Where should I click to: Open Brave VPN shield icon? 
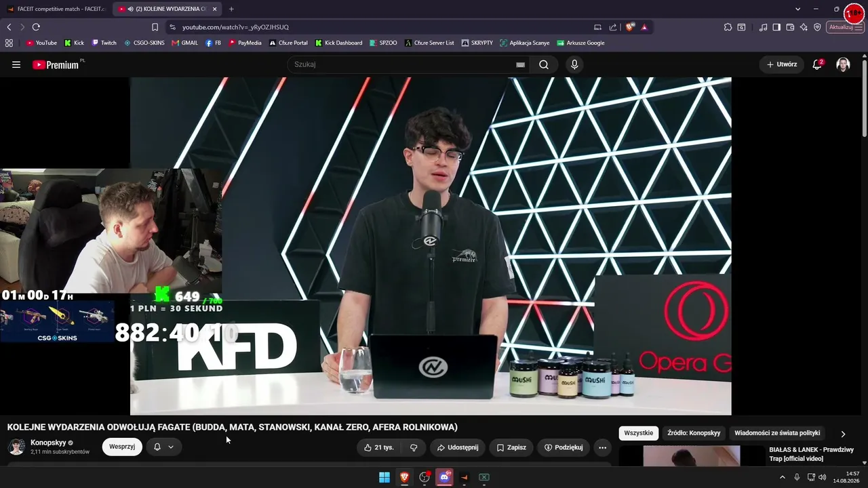(x=817, y=27)
